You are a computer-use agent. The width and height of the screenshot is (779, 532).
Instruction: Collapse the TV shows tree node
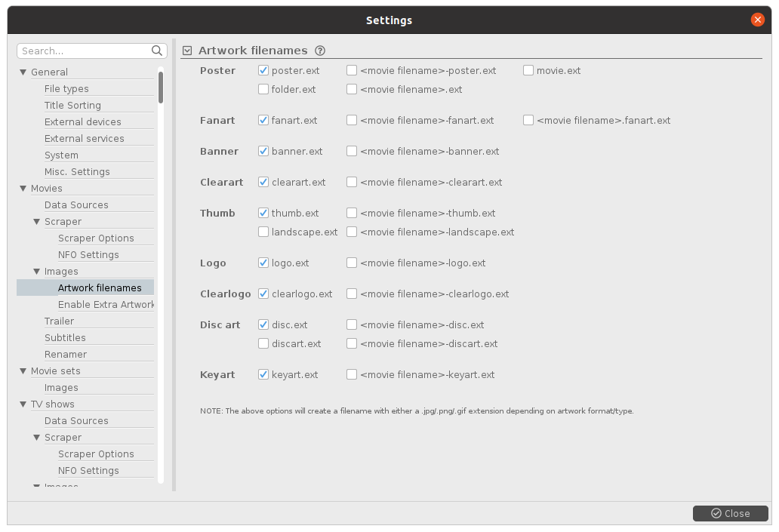point(23,404)
